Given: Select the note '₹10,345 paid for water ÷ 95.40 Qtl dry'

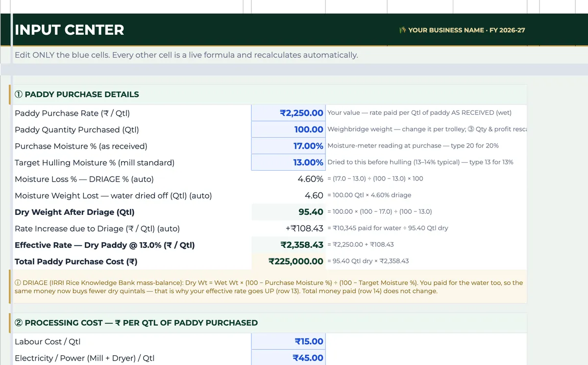Looking at the screenshot, I should pos(388,228).
